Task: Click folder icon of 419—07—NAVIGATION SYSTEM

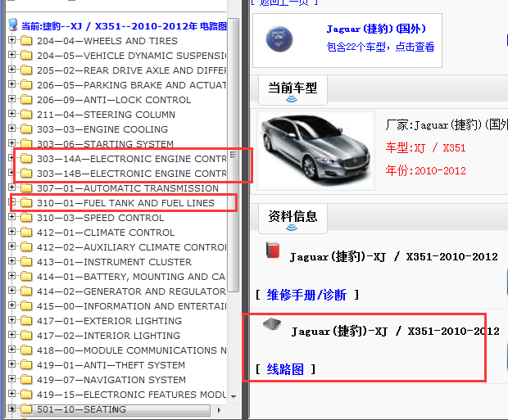Action: click(x=26, y=380)
